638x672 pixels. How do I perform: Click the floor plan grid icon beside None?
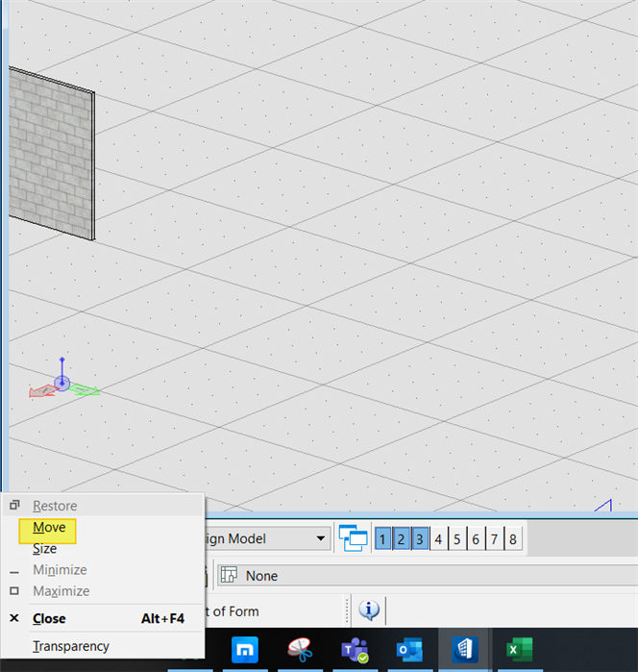[229, 575]
